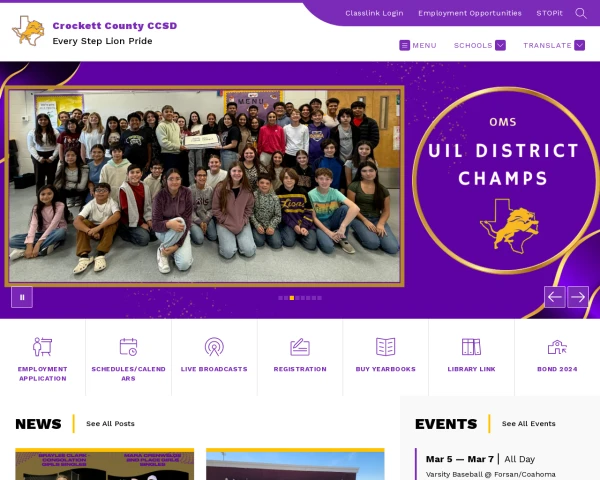The width and height of the screenshot is (600, 480).
Task: Open the girls singles tennis news card
Action: click(104, 464)
